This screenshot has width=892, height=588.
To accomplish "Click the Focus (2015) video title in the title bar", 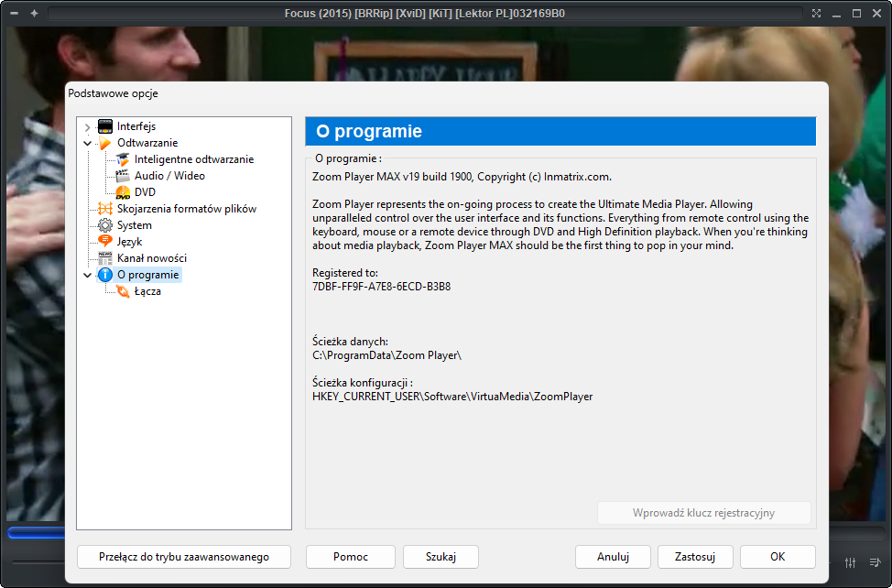I will tap(424, 13).
